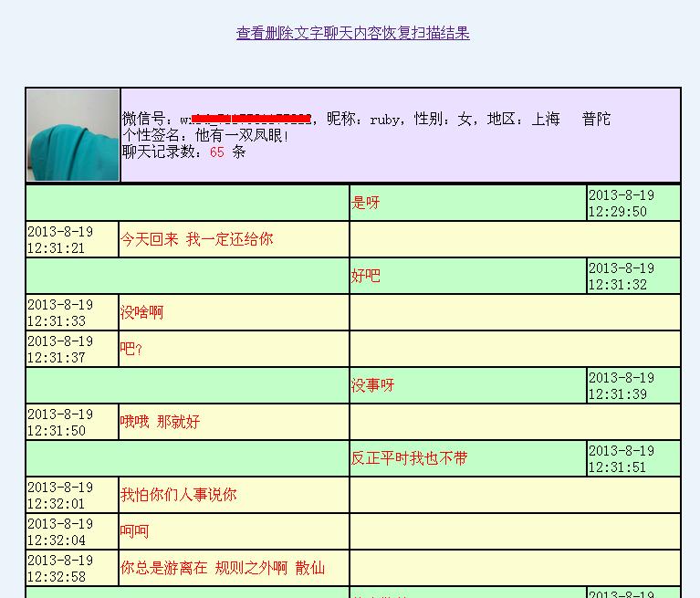
Task: Select the message '哦哦 那就好'
Action: (x=160, y=422)
